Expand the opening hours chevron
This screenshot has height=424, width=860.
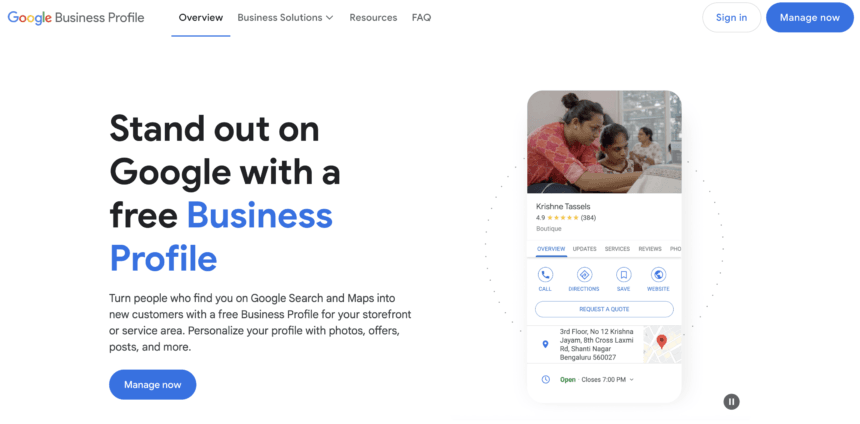coord(631,380)
